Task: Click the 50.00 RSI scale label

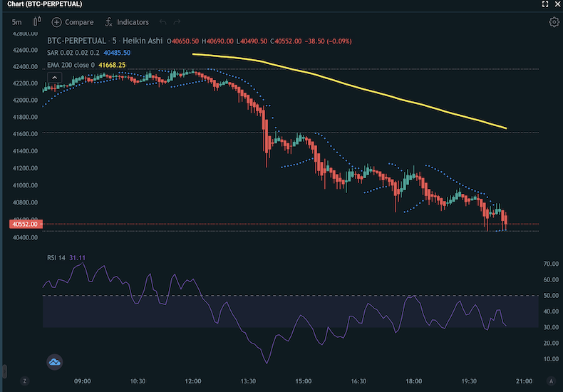Action: (551, 296)
